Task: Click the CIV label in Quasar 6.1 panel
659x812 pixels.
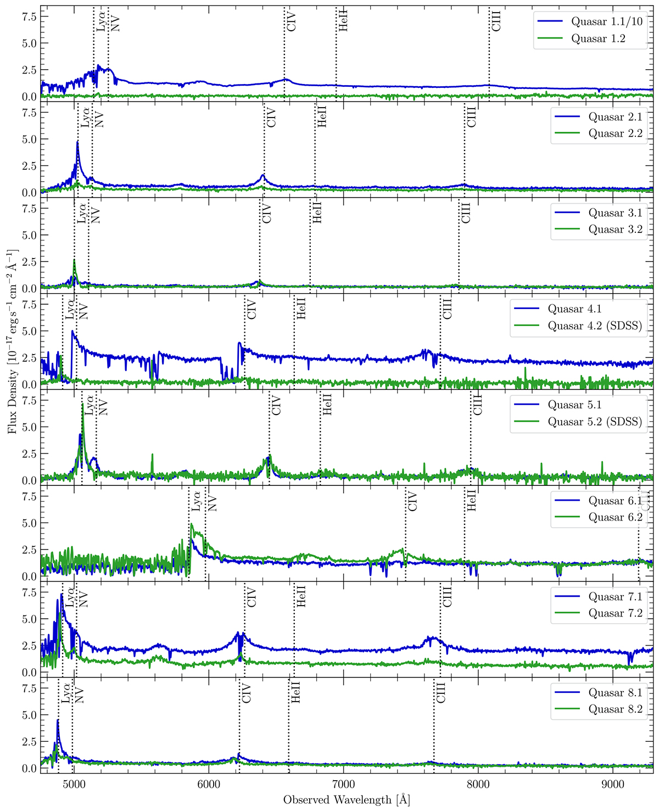Action: pyautogui.click(x=413, y=501)
